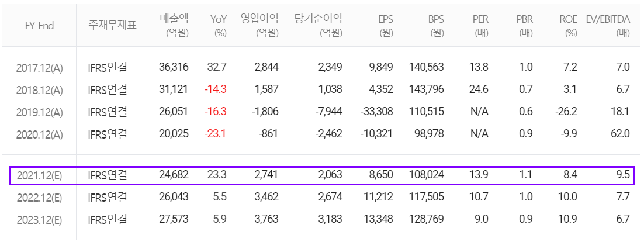Click BPS value 128,769

(427, 219)
